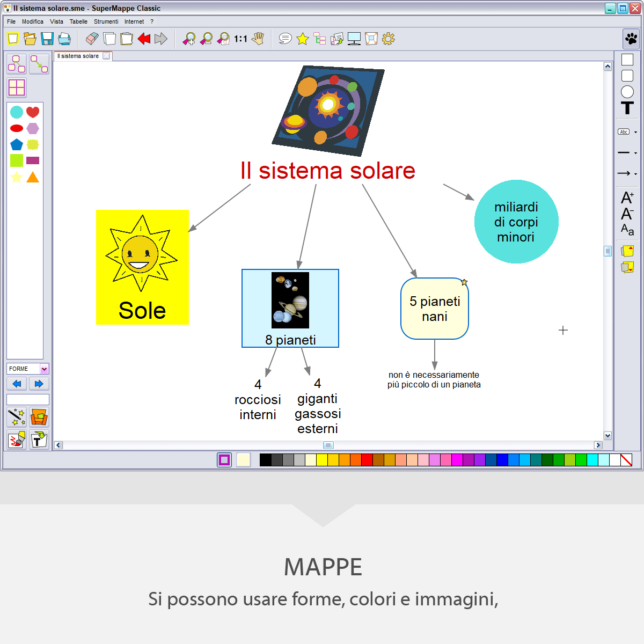Click the paste clipboard icon
Image resolution: width=644 pixels, height=644 pixels.
(127, 39)
